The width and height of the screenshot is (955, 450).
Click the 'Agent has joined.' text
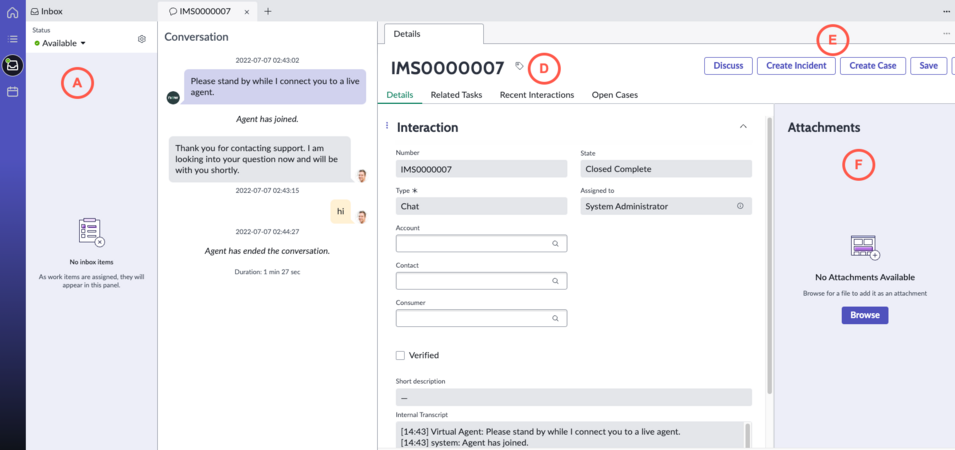pyautogui.click(x=267, y=119)
